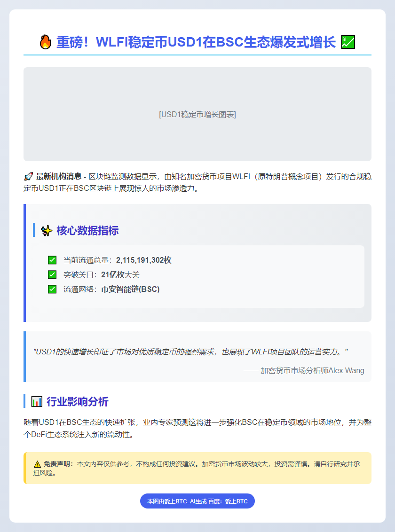Click the quoted sentence starting with "USD1的快速增长

coord(190,352)
